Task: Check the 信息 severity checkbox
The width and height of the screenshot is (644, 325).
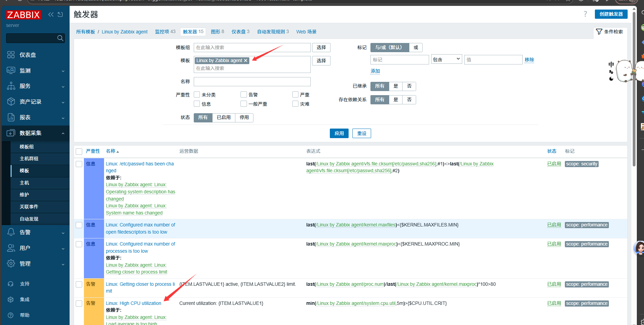Action: [x=197, y=104]
